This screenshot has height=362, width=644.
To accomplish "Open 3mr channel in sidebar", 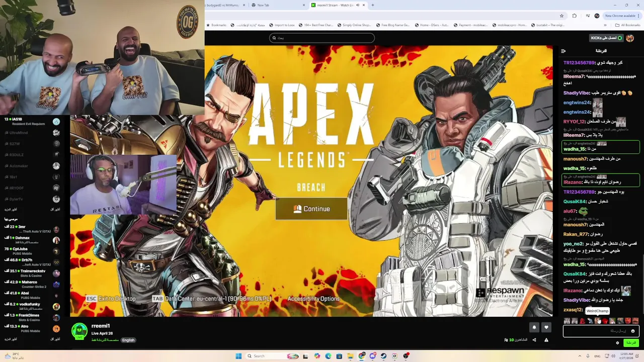I will [x=32, y=229].
